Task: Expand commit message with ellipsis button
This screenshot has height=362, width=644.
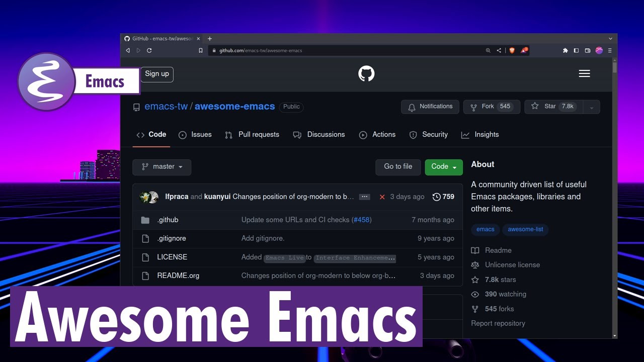Action: [365, 197]
